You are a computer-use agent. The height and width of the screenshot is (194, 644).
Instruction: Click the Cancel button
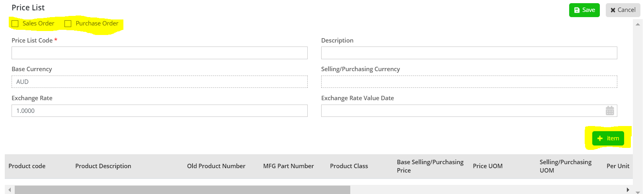pos(623,10)
